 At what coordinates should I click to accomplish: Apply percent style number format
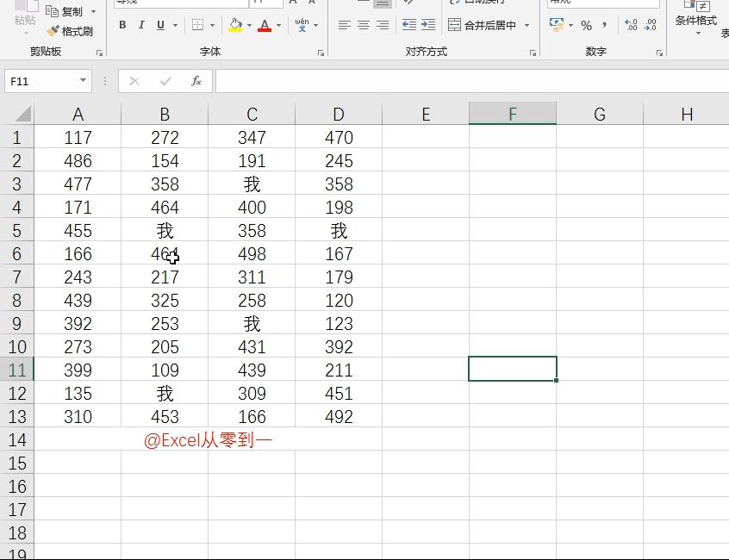point(586,26)
